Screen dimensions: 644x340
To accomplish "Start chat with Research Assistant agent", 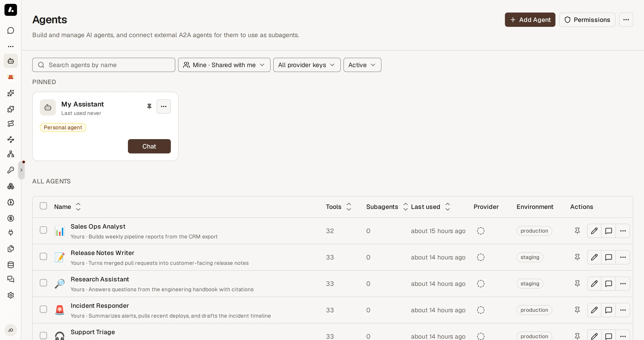I will click(x=608, y=284).
